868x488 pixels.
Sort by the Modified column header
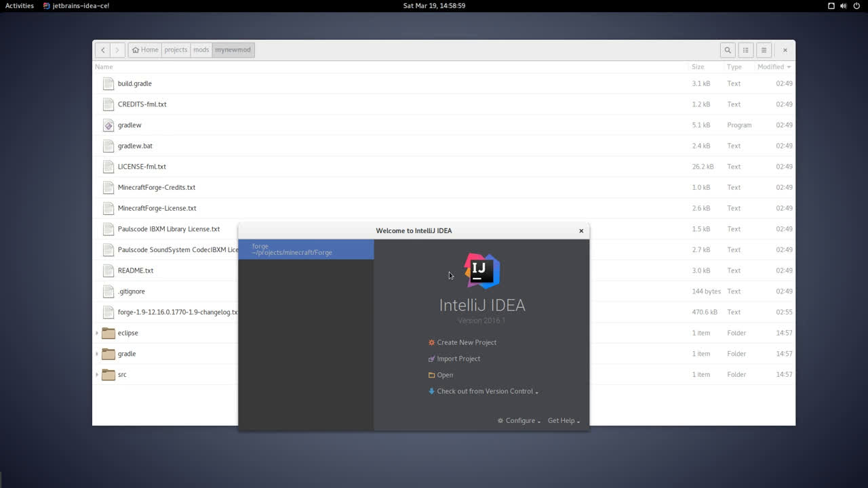[x=774, y=66]
